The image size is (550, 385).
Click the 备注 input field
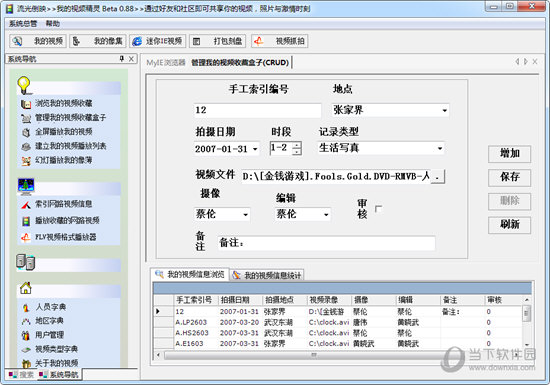pos(326,243)
